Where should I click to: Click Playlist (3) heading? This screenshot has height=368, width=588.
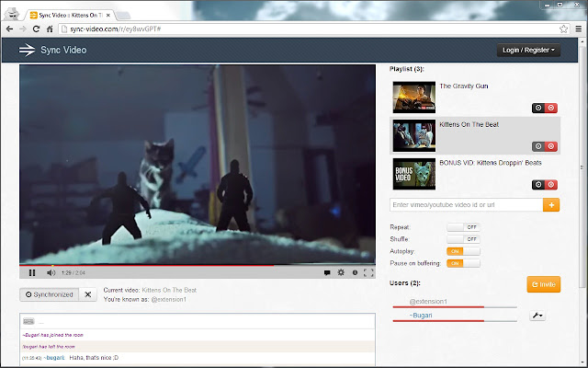coord(407,69)
